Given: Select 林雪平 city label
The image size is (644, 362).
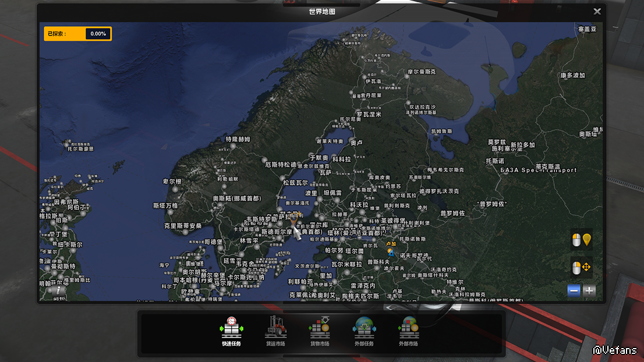Looking at the screenshot, I should pyautogui.click(x=249, y=240).
